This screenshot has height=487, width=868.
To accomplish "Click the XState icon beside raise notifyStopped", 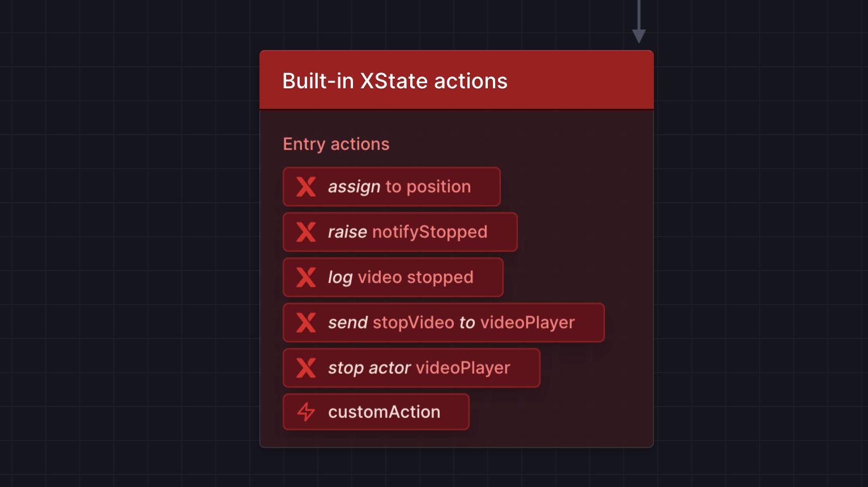I will 306,232.
